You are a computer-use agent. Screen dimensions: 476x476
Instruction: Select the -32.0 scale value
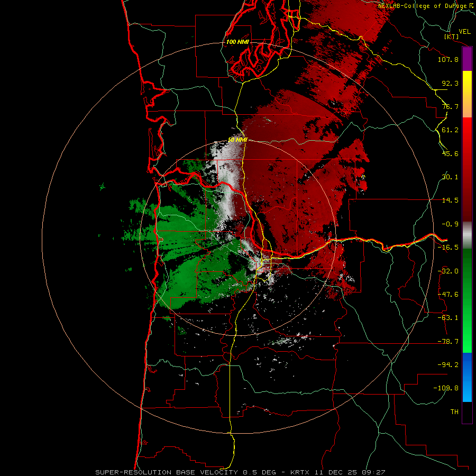coord(448,271)
